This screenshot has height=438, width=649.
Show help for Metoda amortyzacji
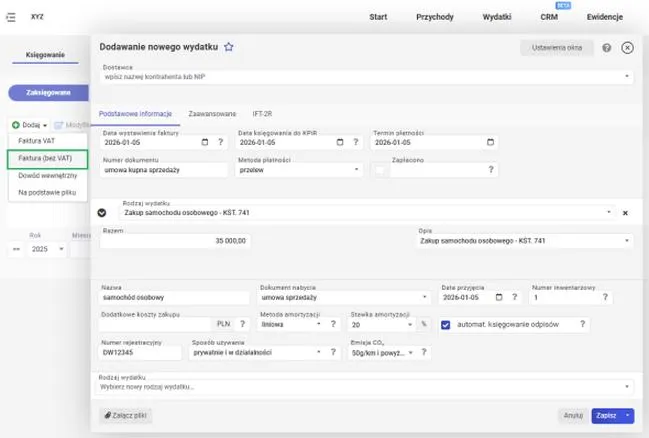coord(333,324)
